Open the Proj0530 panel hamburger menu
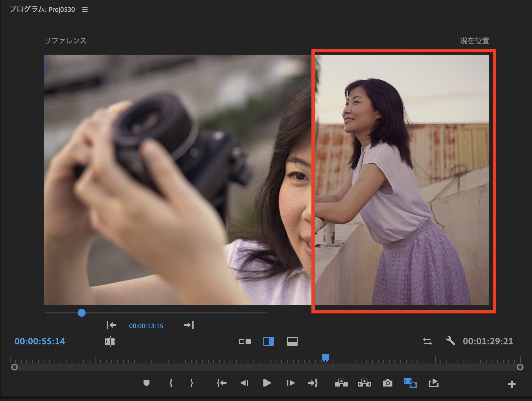The image size is (532, 401). tap(85, 10)
